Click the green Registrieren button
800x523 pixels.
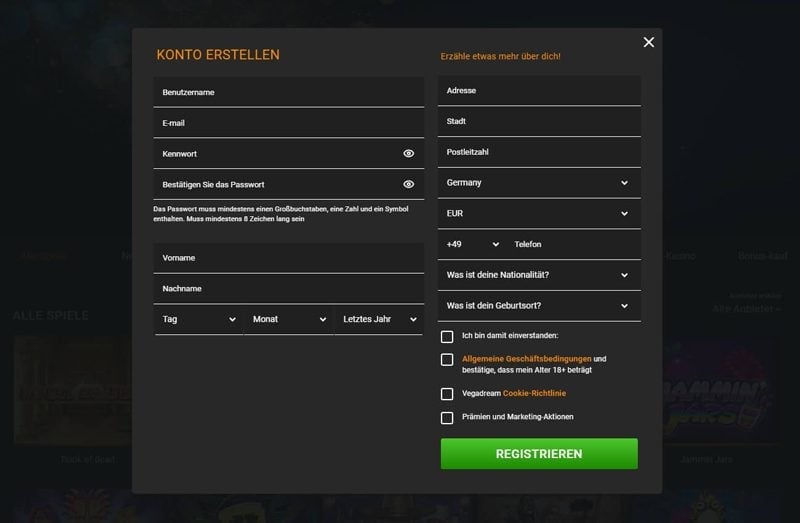pyautogui.click(x=539, y=454)
